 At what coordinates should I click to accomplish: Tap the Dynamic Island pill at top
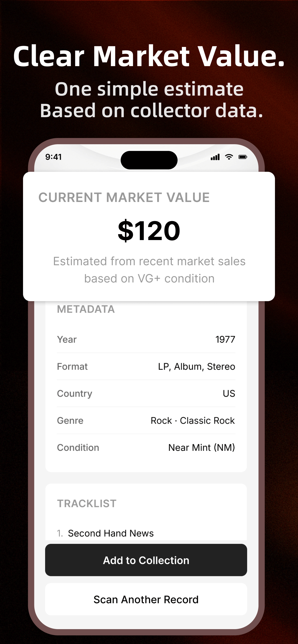coord(149,160)
